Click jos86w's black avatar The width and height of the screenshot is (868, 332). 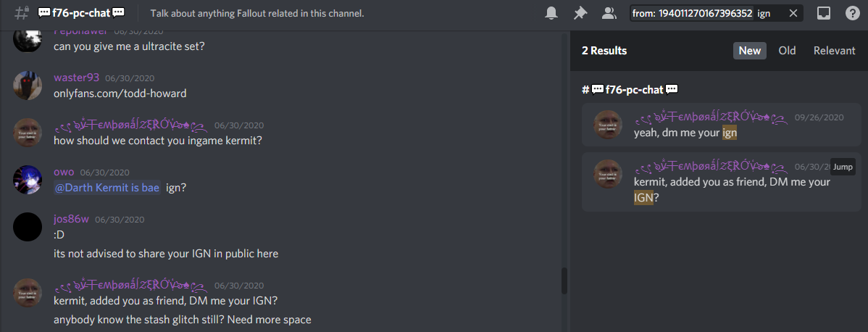click(28, 227)
